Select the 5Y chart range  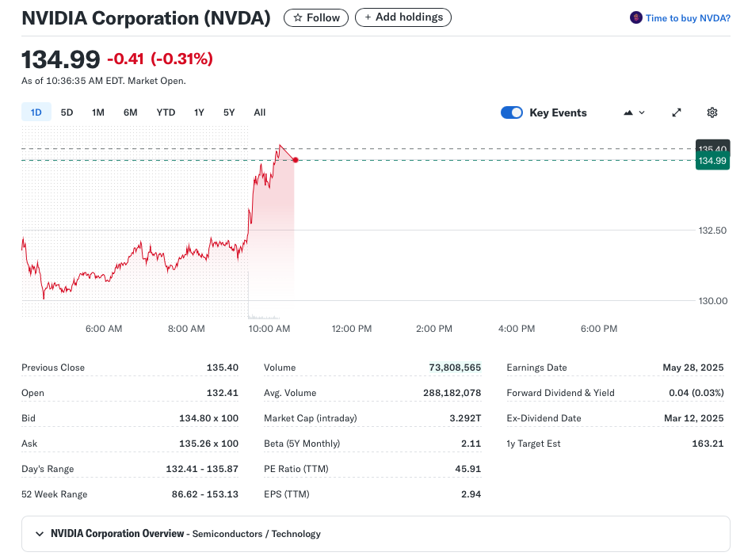(x=229, y=112)
